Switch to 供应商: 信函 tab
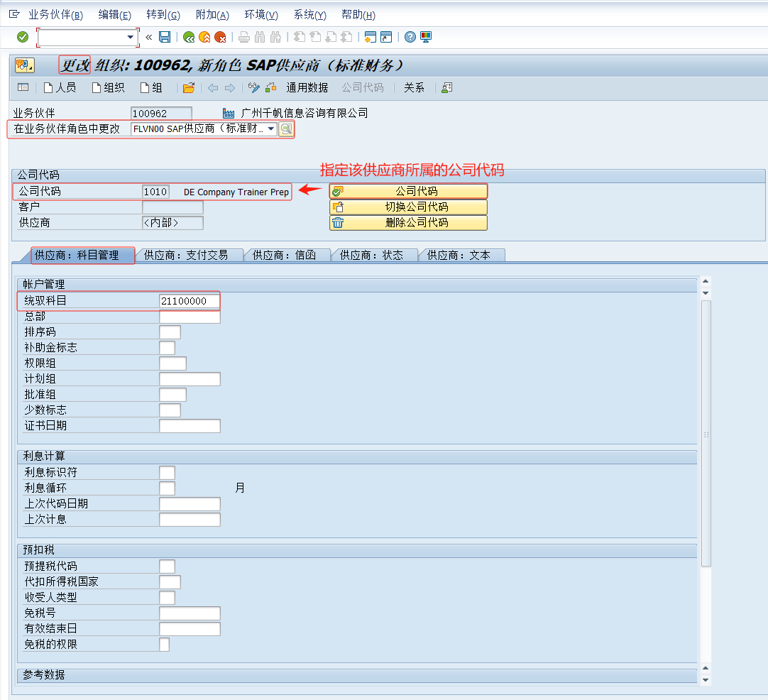Screen dimensions: 768x700 pos(284,255)
